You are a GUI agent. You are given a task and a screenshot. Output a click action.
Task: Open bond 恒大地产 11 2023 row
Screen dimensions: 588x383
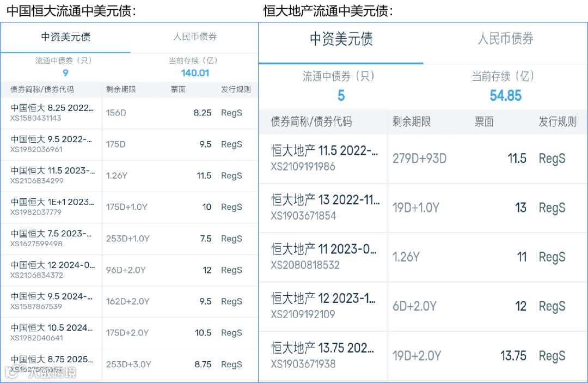(424, 257)
